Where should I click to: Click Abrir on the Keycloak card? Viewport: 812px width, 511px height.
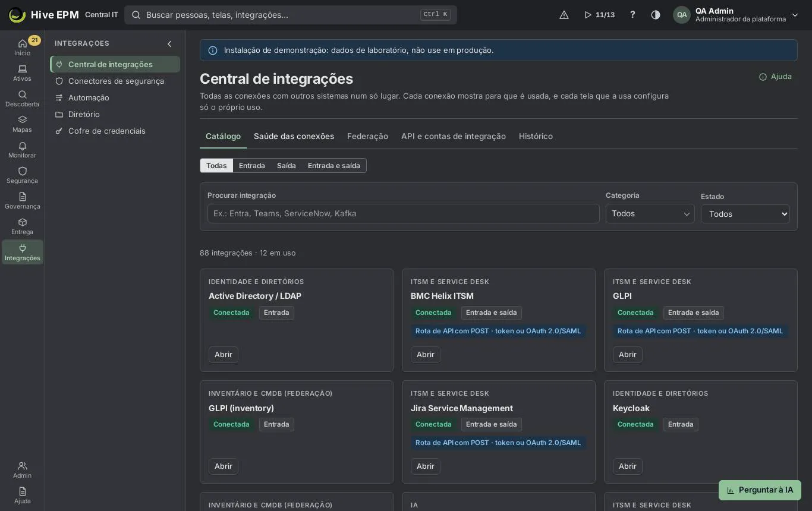[x=628, y=466]
